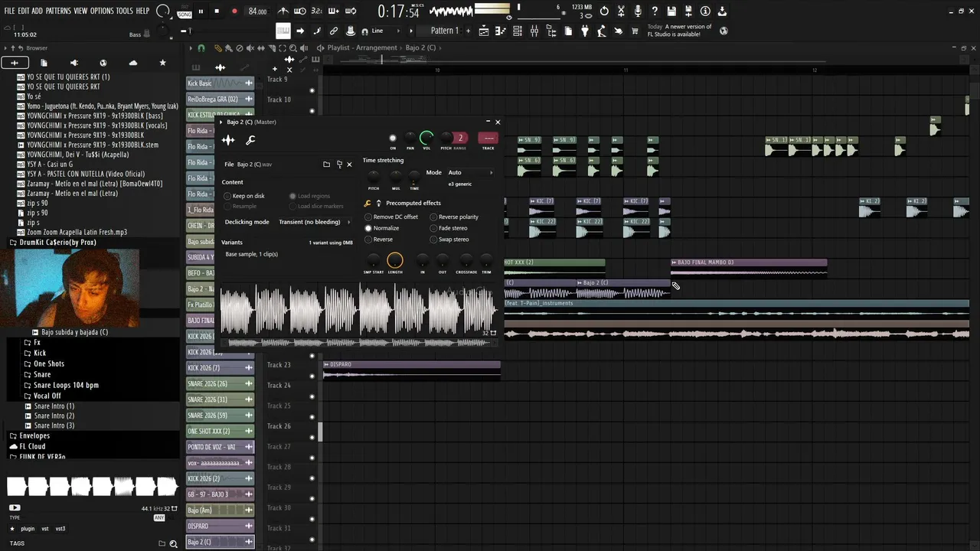Click the browser search magnifier icon
The height and width of the screenshot is (551, 980).
(x=174, y=543)
